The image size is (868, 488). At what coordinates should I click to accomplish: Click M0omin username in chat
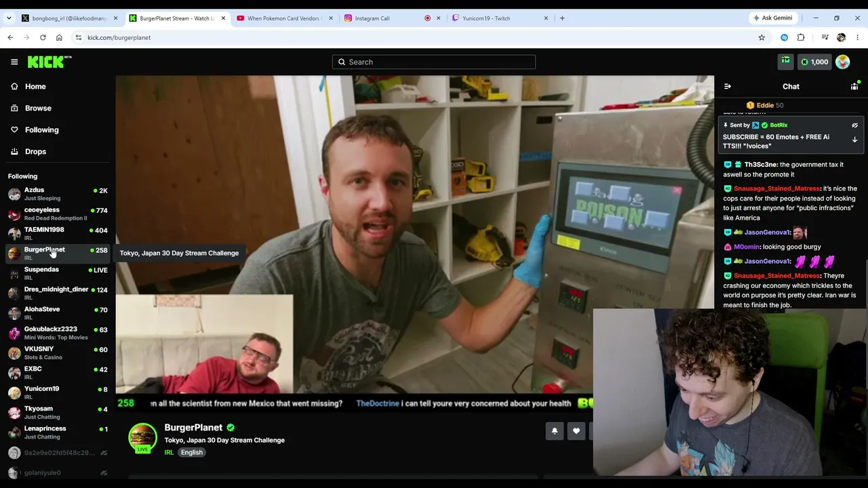[746, 247]
